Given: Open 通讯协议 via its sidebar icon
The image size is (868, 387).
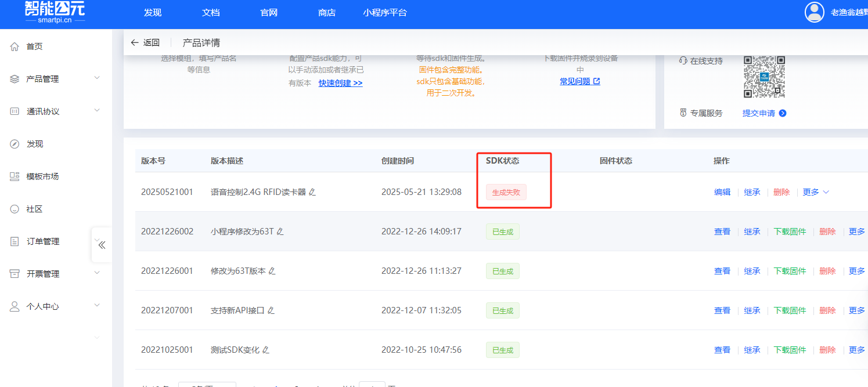Looking at the screenshot, I should 14,110.
